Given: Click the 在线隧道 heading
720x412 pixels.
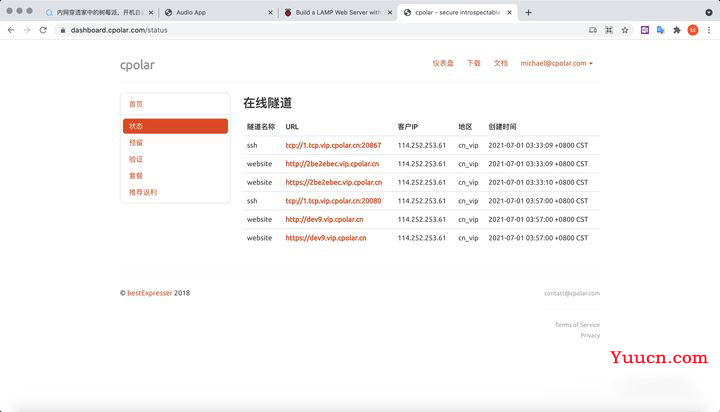Looking at the screenshot, I should click(267, 103).
